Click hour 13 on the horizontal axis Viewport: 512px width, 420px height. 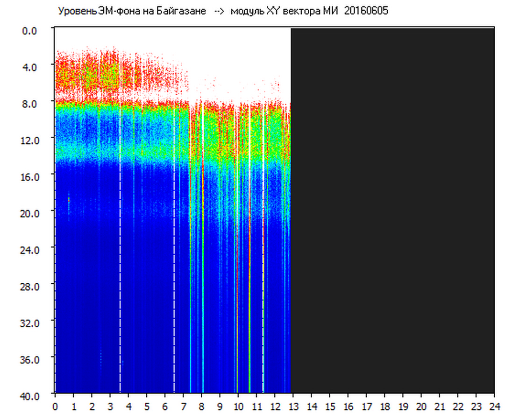[x=293, y=406]
